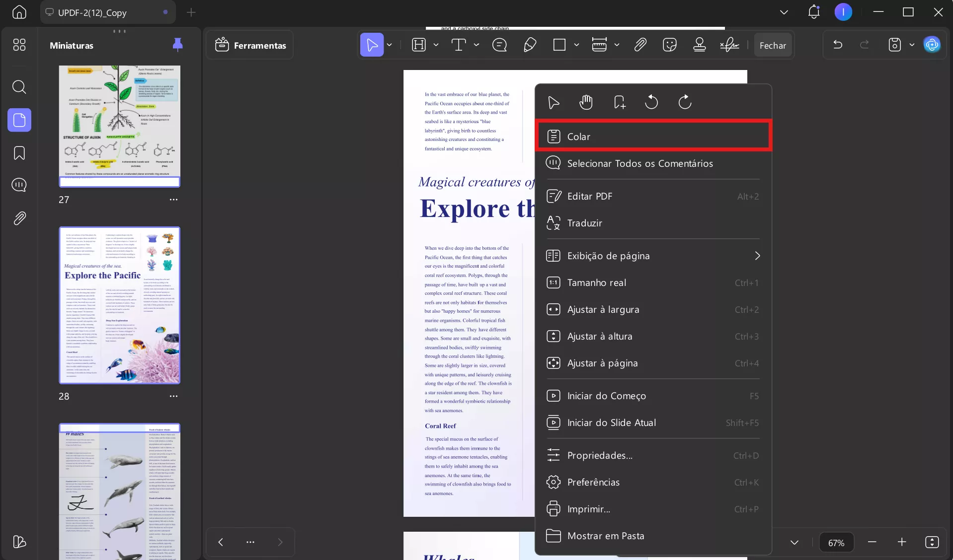Adjust zoom using the 67% control
Screen dimensions: 953x560
[836, 542]
